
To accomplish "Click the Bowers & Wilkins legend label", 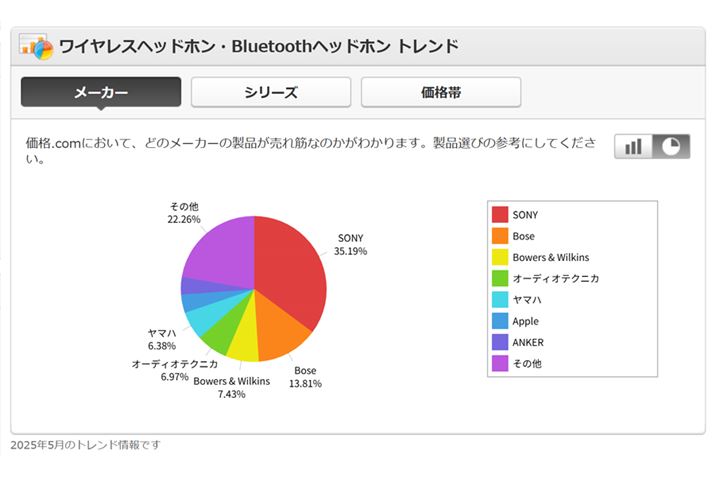I will point(550,257).
